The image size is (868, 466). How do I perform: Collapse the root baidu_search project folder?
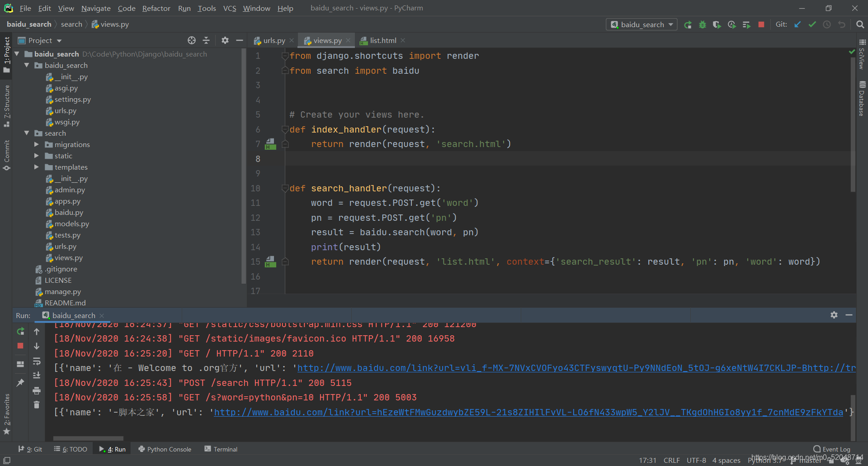17,54
